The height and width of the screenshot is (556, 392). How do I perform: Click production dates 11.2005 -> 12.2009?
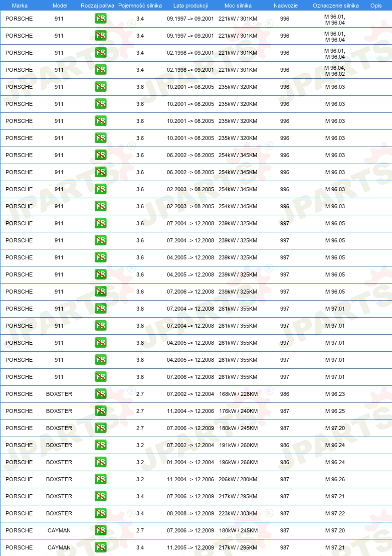tap(190, 547)
